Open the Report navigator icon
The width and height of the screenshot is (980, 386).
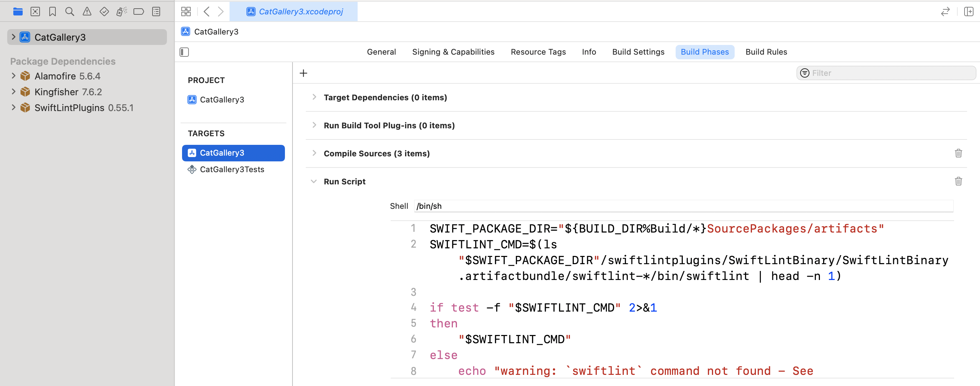[x=156, y=12]
